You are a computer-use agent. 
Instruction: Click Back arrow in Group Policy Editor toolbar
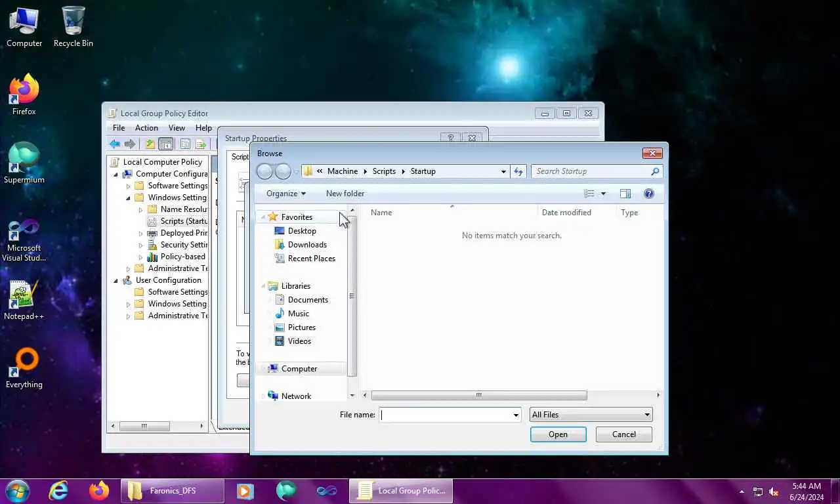click(115, 144)
